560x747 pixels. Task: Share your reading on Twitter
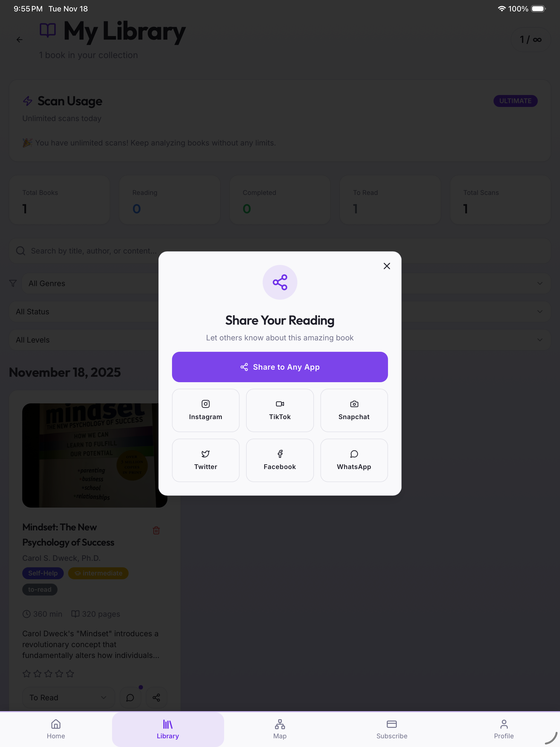tap(206, 460)
